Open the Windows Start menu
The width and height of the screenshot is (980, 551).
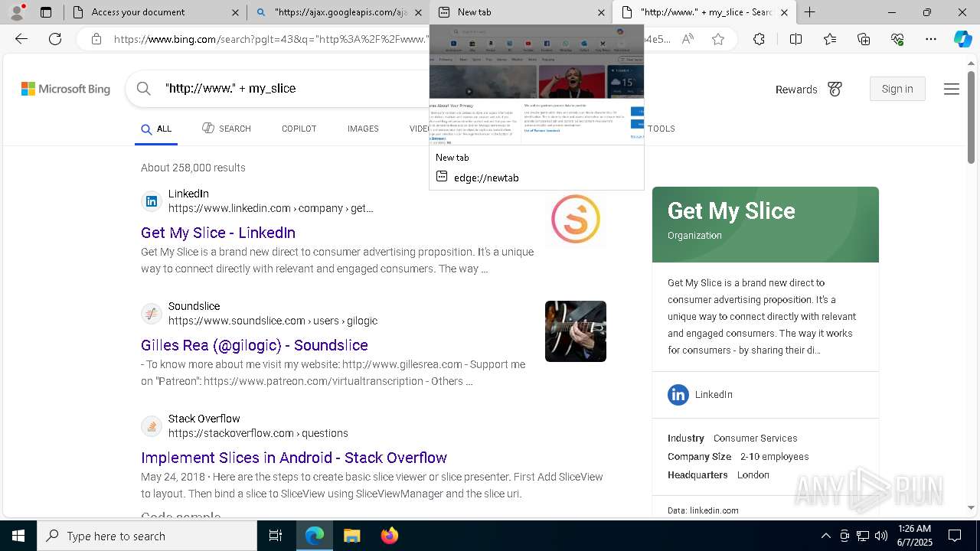[18, 536]
